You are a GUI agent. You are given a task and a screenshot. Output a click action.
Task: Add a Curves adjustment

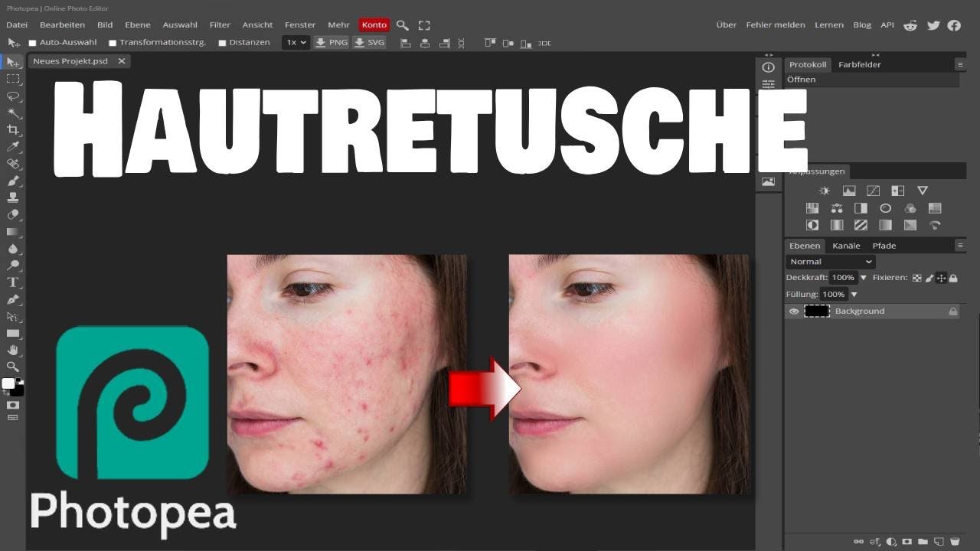coord(874,191)
